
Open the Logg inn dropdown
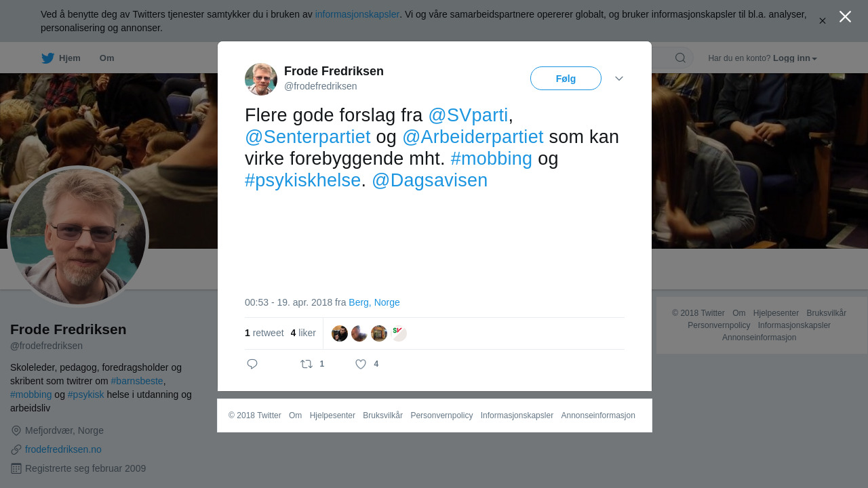pos(795,58)
